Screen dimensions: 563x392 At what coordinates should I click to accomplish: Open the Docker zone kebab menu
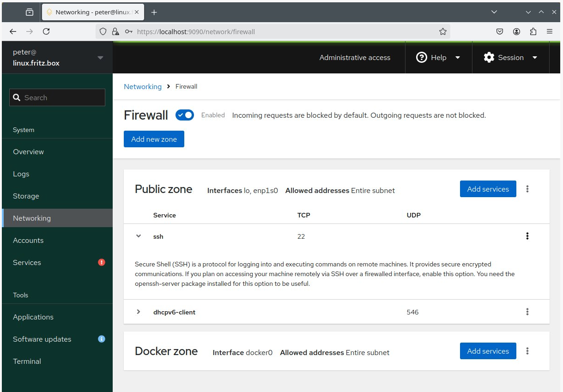pyautogui.click(x=527, y=351)
